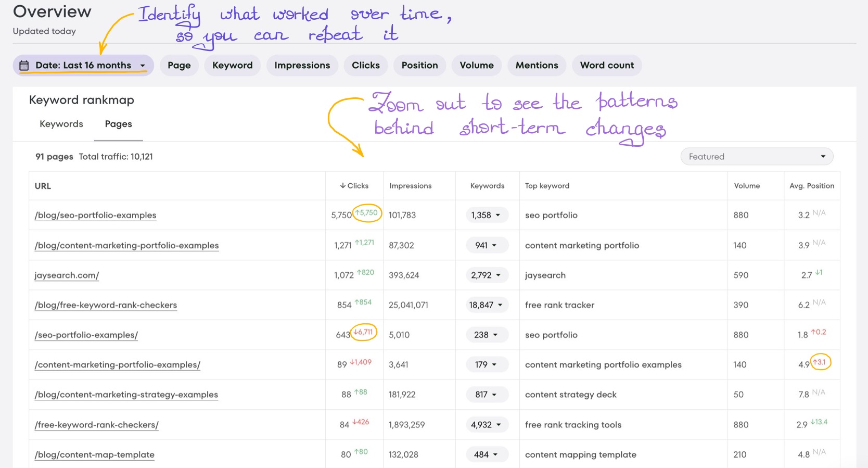This screenshot has height=468, width=868.
Task: Expand the 2,792 keywords dropdown
Action: [x=487, y=275]
